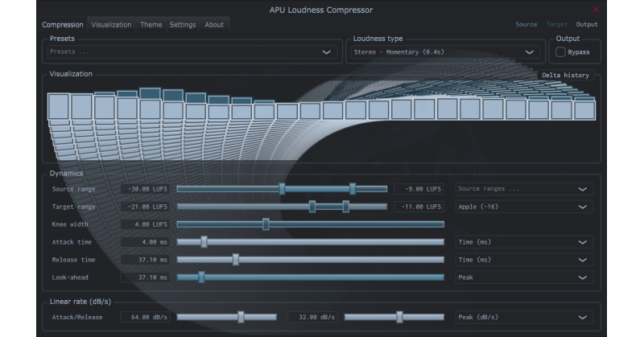The image size is (644, 337).
Task: Open the Release time unit dropdown
Action: coord(524,260)
